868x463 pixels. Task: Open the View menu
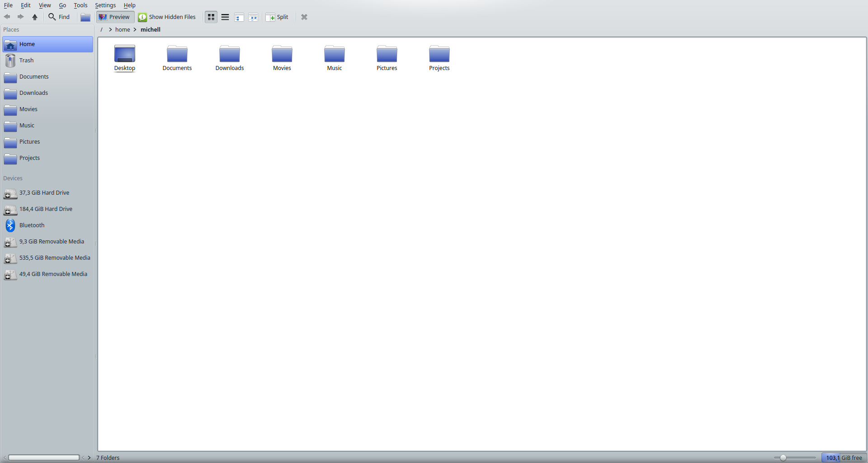coord(45,5)
